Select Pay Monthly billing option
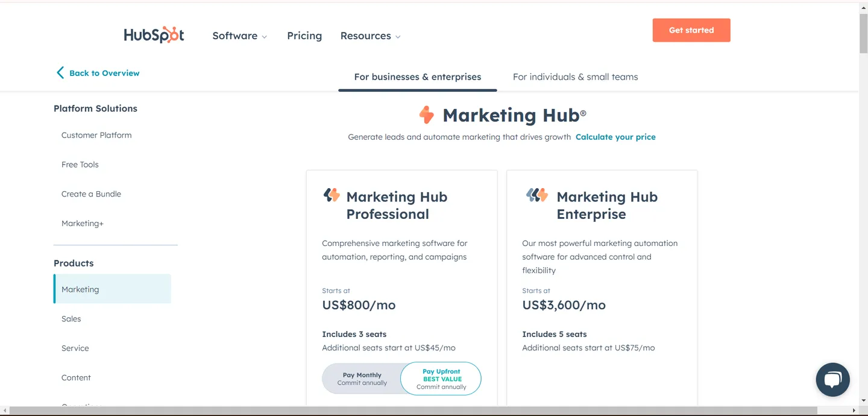 coord(362,379)
